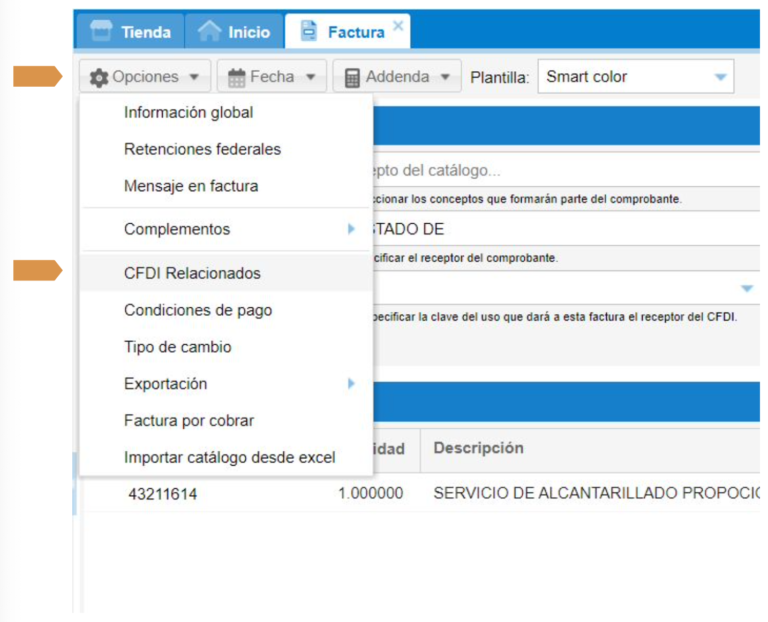Open the uso de CFDI dropdown arrow
The image size is (768, 622).
click(746, 288)
